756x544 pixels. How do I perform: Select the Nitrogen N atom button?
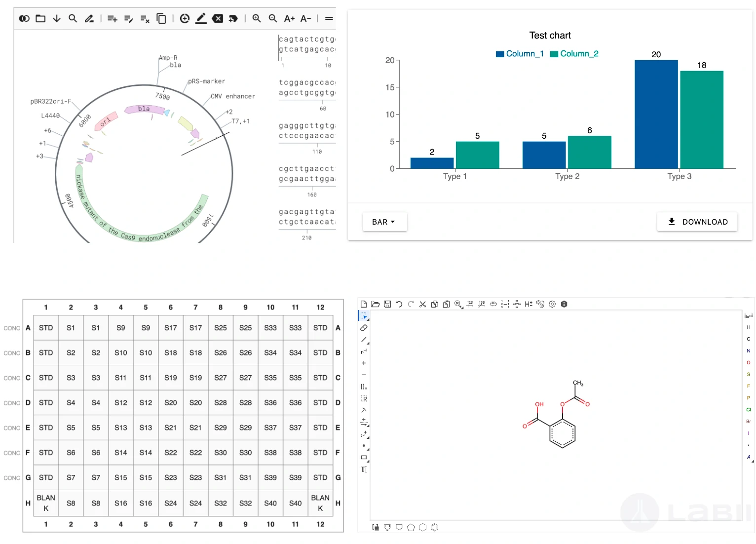tap(749, 351)
